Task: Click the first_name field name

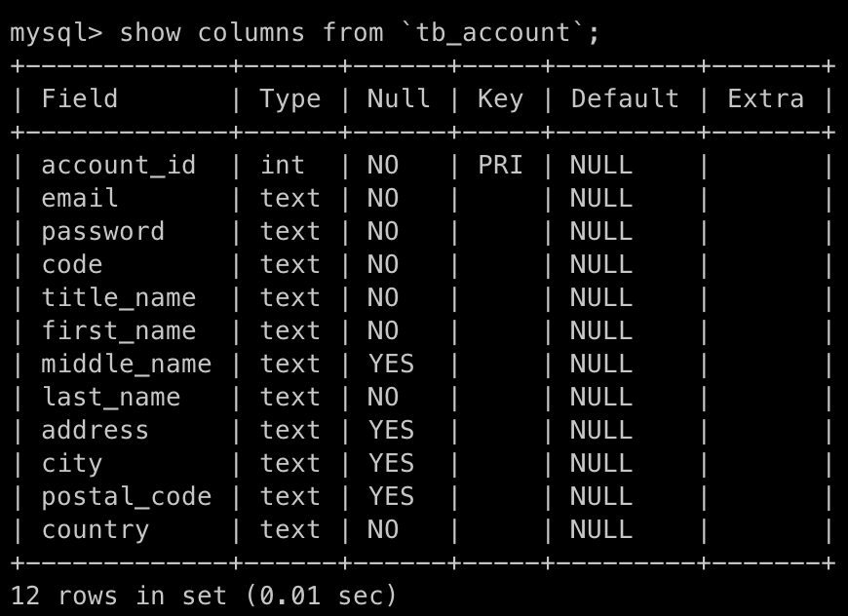Action: pos(118,330)
